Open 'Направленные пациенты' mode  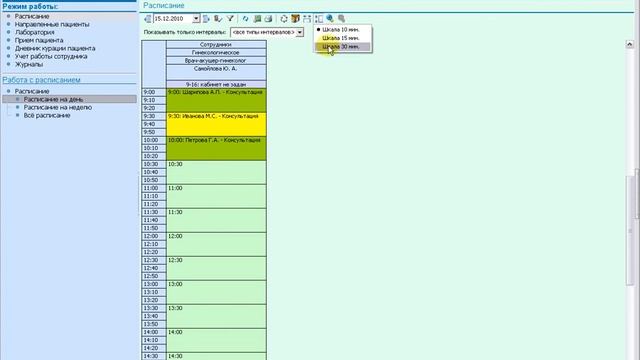pyautogui.click(x=52, y=24)
